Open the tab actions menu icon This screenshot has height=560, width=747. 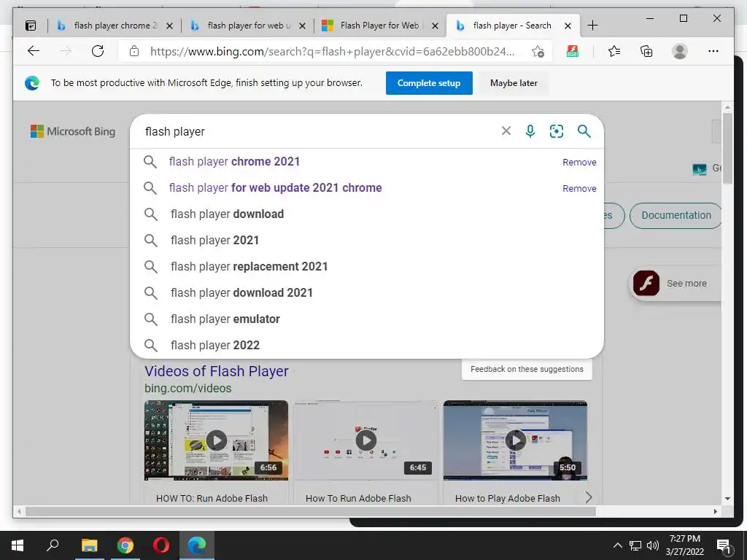(x=31, y=26)
